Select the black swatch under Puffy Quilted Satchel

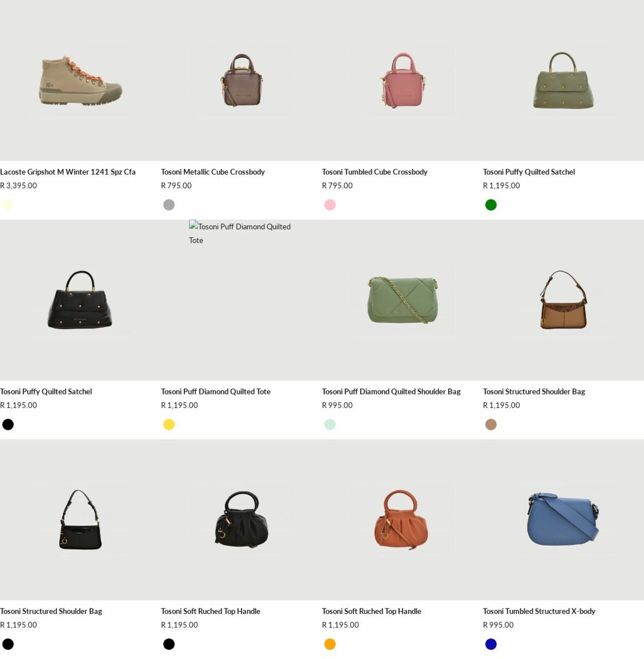[x=8, y=425]
